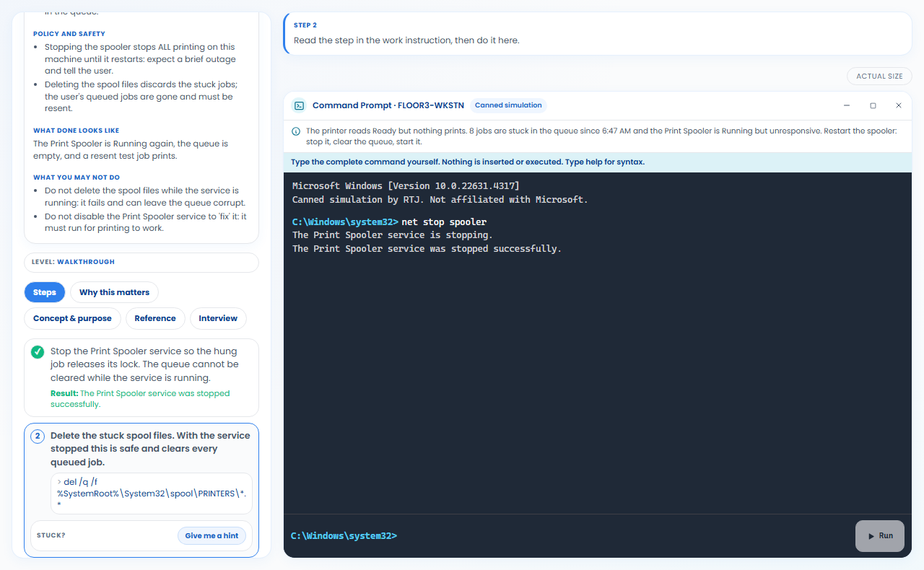The image size is (924, 570).
Task: Click the Give me a hint button
Action: pyautogui.click(x=212, y=535)
